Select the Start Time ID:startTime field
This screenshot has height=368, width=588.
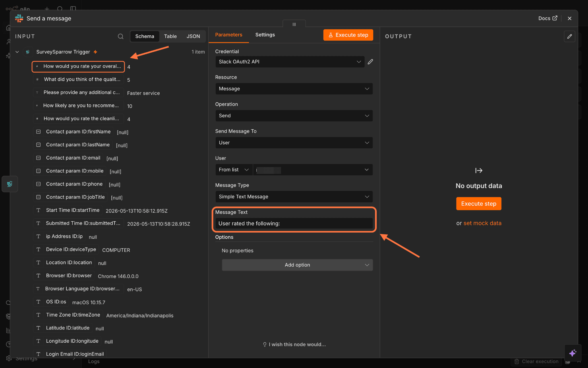pyautogui.click(x=68, y=210)
